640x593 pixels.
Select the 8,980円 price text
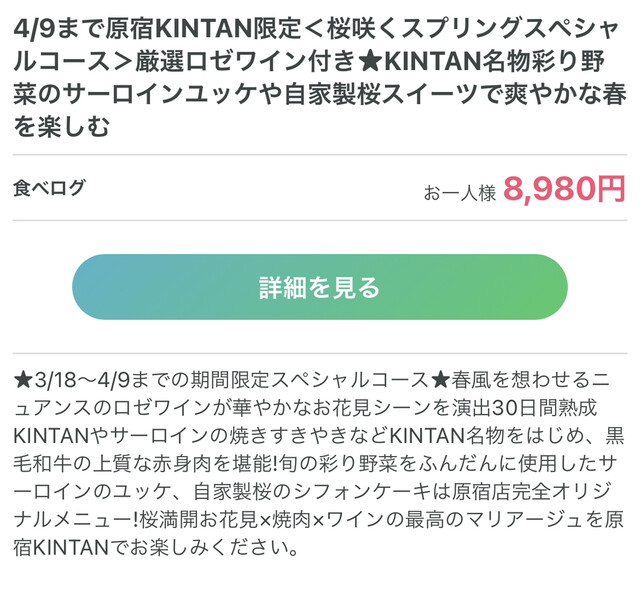(565, 188)
